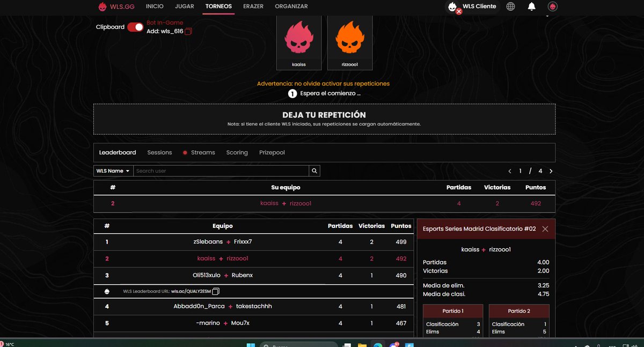Click the 16°C weather widget
The image size is (644, 347).
pyautogui.click(x=8, y=344)
